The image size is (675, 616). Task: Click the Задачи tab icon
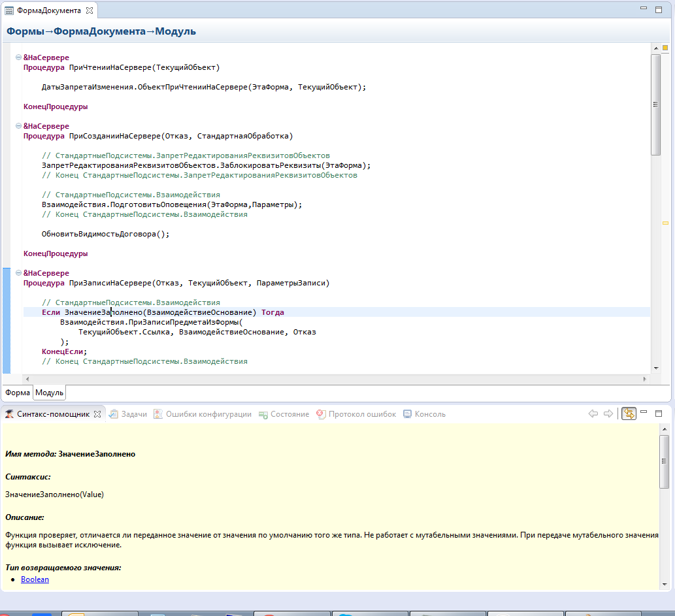(x=113, y=414)
